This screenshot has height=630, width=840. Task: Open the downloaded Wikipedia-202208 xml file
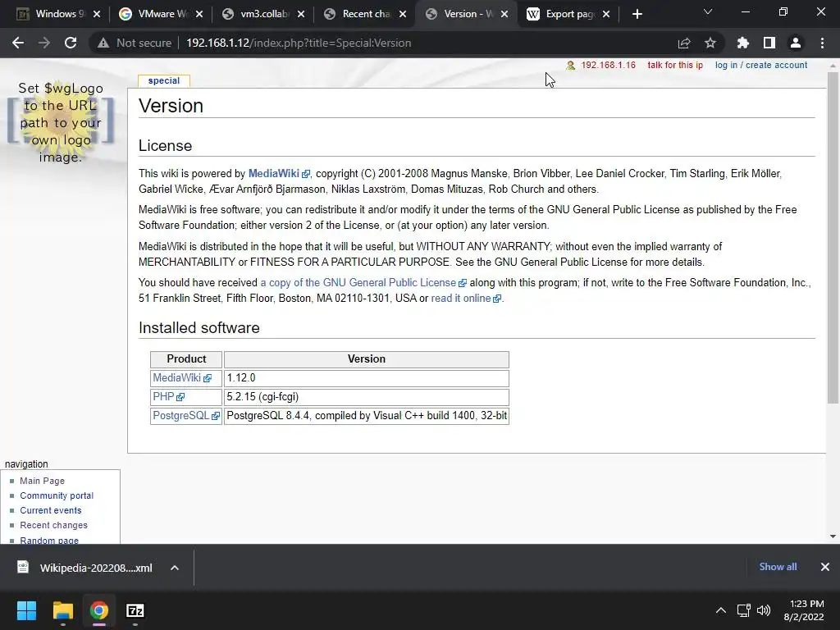[85, 568]
